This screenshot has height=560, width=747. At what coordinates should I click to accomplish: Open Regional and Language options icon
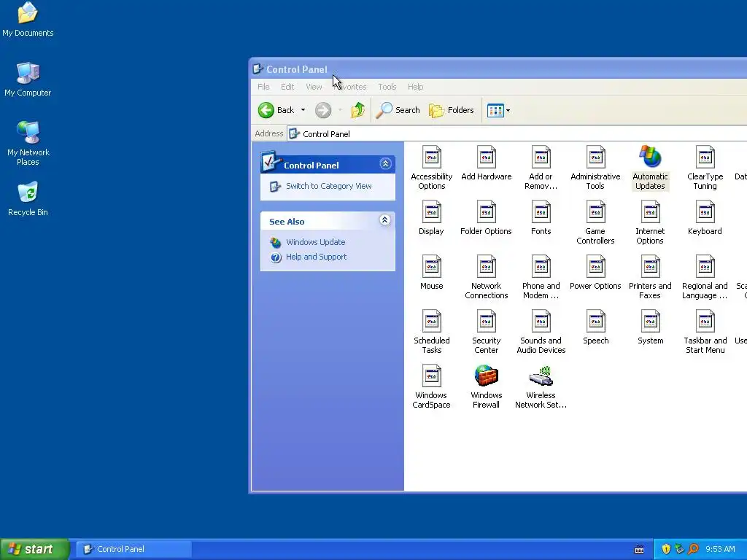[705, 277]
